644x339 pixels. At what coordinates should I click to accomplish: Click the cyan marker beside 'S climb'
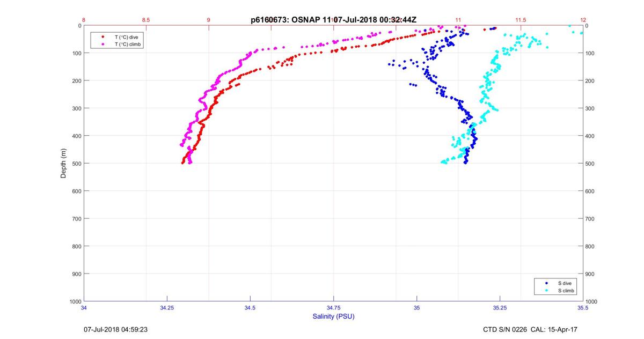pyautogui.click(x=546, y=290)
